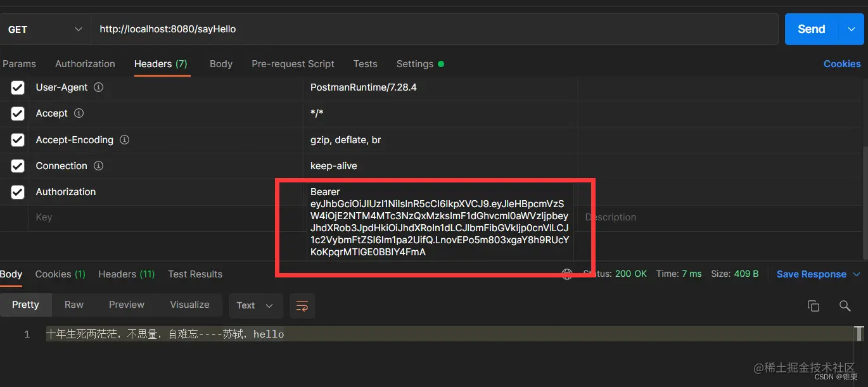The width and height of the screenshot is (868, 387).
Task: Switch to Preview response view
Action: point(127,305)
